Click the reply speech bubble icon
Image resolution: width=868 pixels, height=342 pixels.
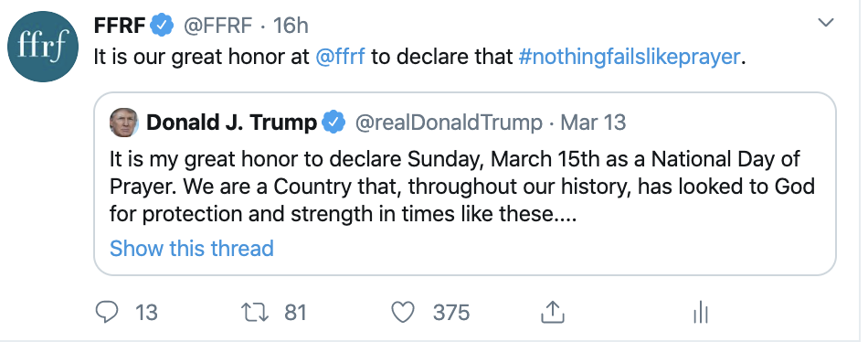[106, 313]
